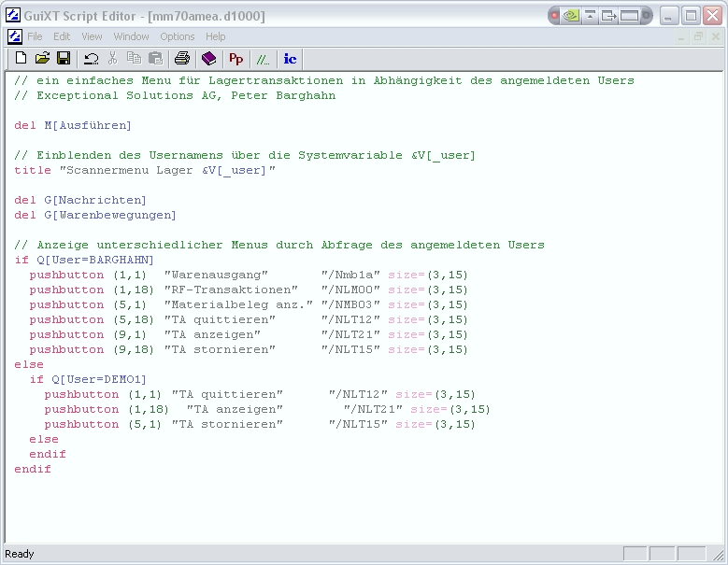
Task: Open the Options menu
Action: (x=178, y=36)
